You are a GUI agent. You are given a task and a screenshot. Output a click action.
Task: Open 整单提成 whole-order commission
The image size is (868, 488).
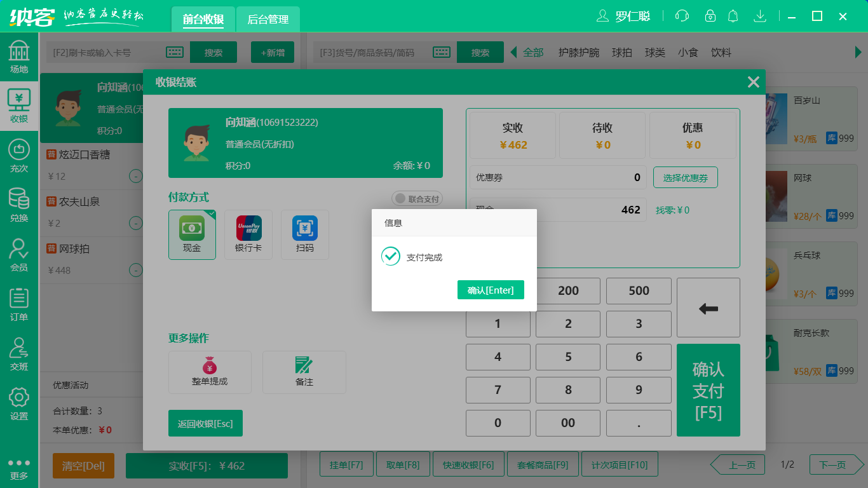coord(210,372)
